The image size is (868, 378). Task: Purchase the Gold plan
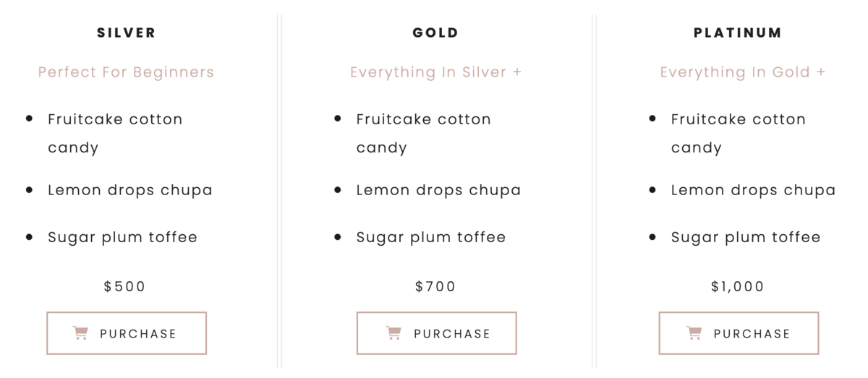tap(436, 333)
